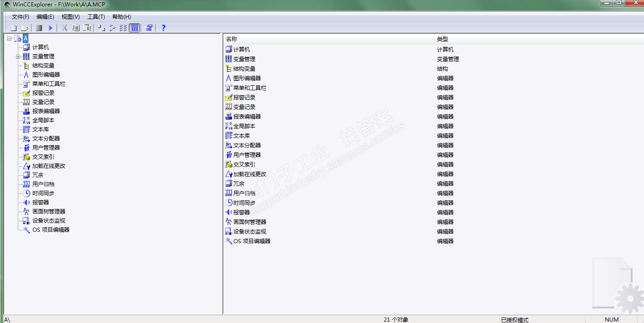Viewport: 644px width, 323px height.
Task: Select 报警器 icon in the project tree
Action: [26, 203]
